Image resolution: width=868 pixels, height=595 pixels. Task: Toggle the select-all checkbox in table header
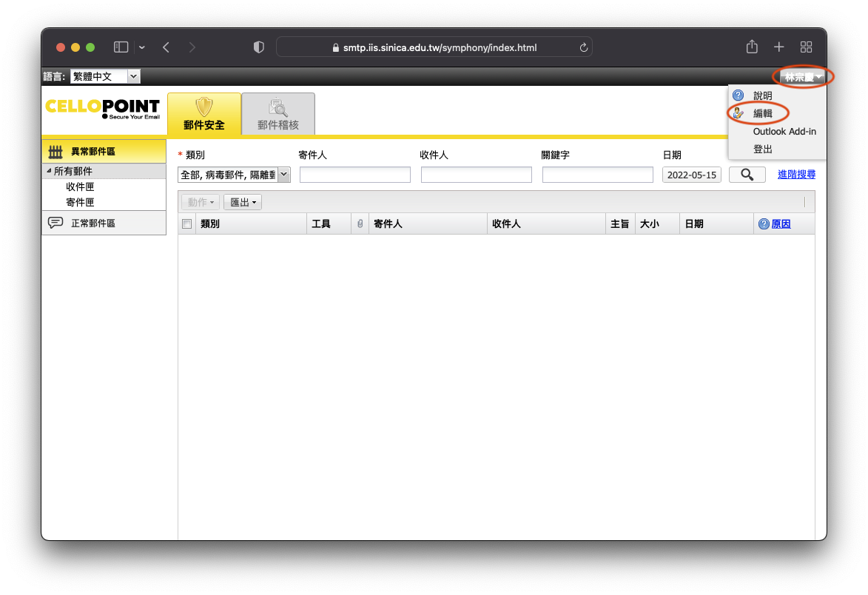[187, 224]
